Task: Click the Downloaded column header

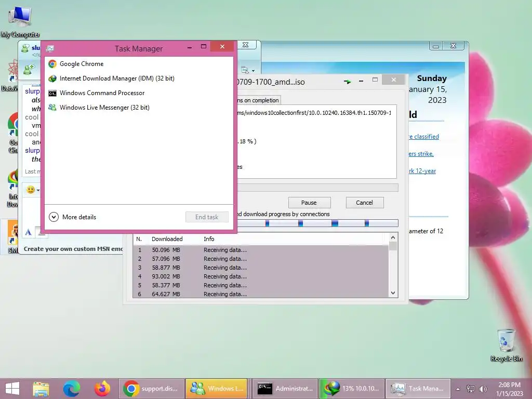Action: coord(167,239)
